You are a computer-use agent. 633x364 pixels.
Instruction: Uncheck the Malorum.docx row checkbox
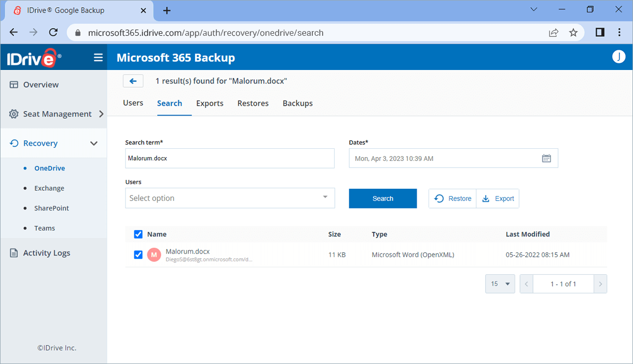(138, 255)
